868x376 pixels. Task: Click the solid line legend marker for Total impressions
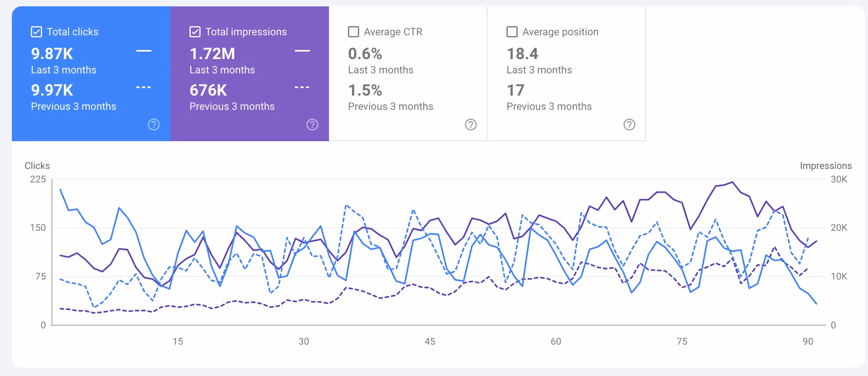pyautogui.click(x=302, y=51)
